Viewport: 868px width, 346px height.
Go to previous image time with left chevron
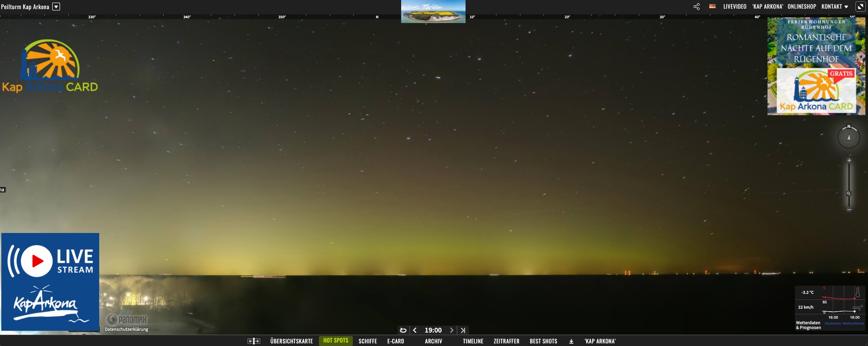415,330
